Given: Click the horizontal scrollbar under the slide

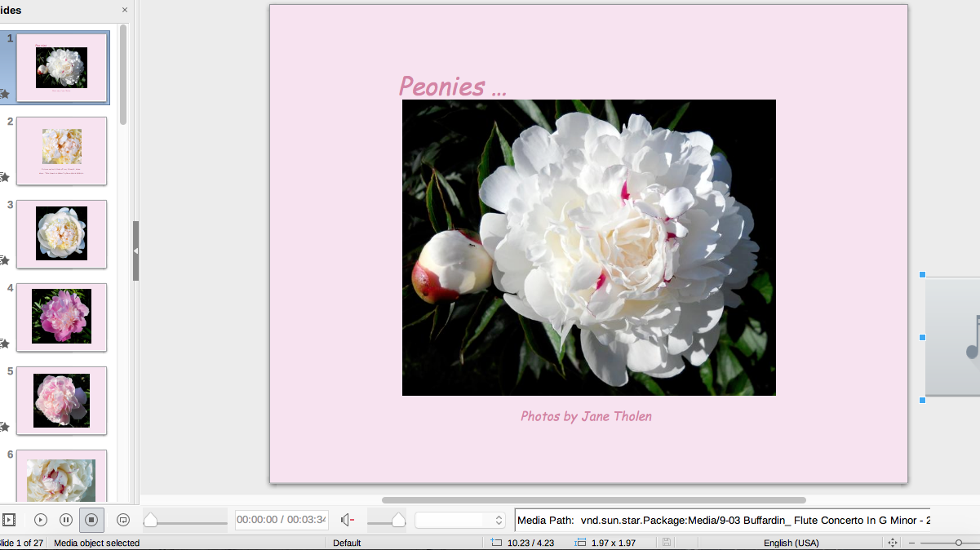Looking at the screenshot, I should (x=593, y=500).
